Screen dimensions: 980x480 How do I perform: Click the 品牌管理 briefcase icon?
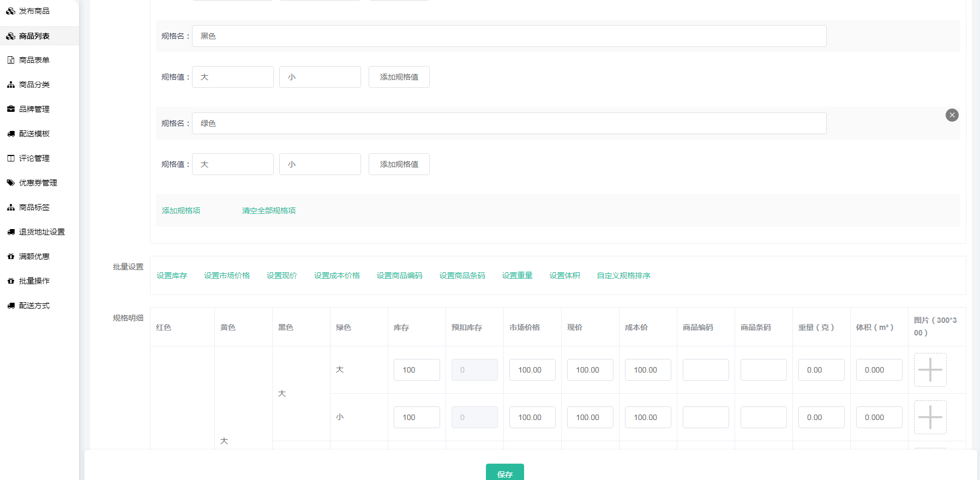10,109
